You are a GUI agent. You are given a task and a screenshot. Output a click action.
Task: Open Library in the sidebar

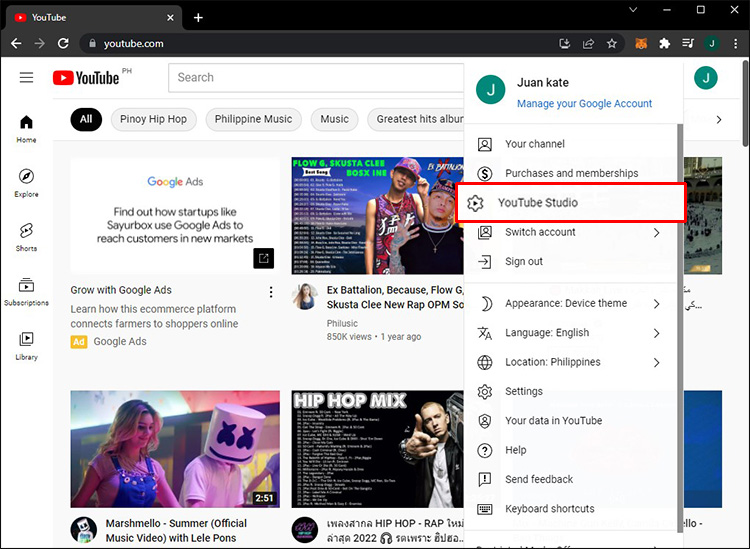pos(26,345)
